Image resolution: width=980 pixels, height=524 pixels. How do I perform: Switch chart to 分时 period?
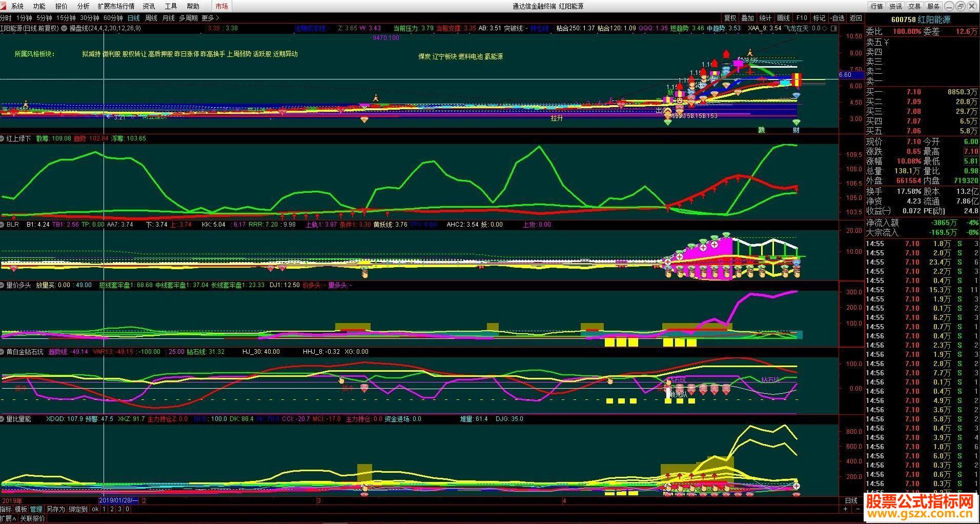click(x=6, y=18)
